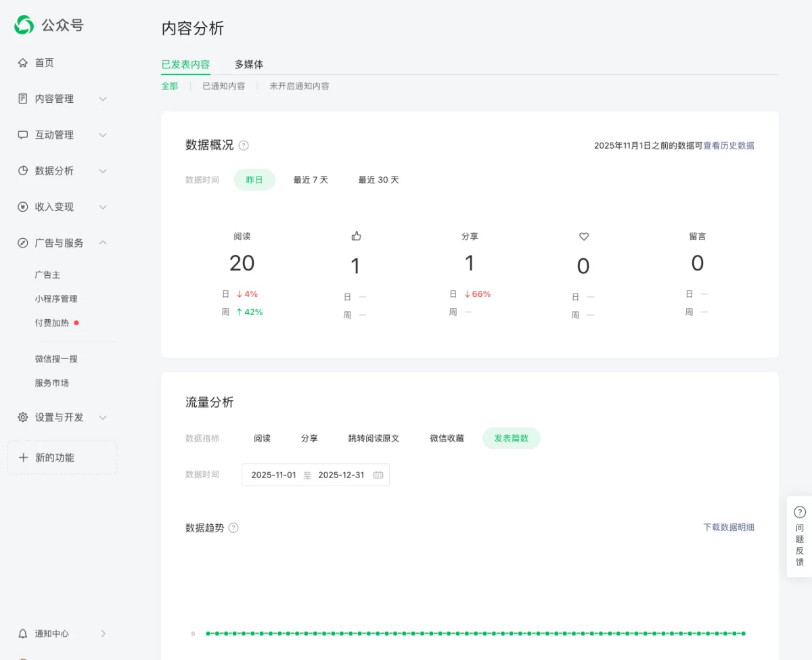Image resolution: width=812 pixels, height=660 pixels.
Task: Click the pie chart icon beside 数据分析
Action: tap(23, 170)
